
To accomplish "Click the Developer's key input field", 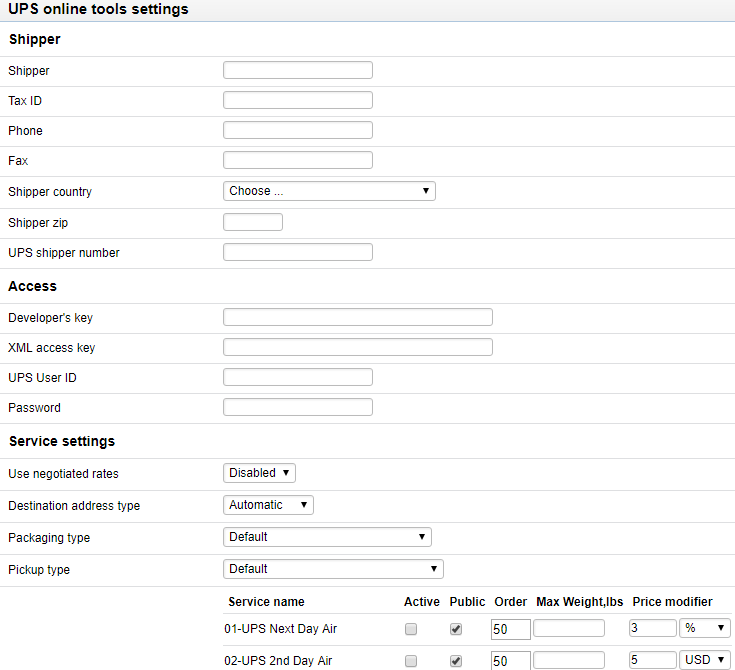I will coord(358,317).
